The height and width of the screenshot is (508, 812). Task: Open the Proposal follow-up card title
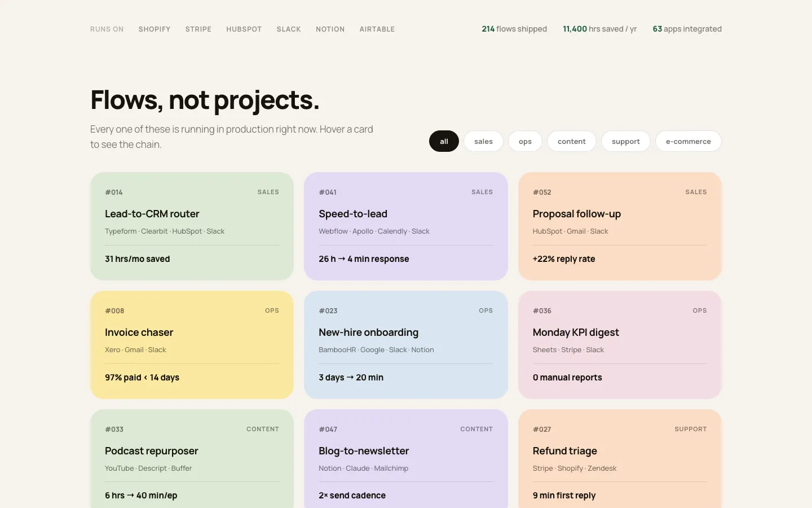[576, 214]
